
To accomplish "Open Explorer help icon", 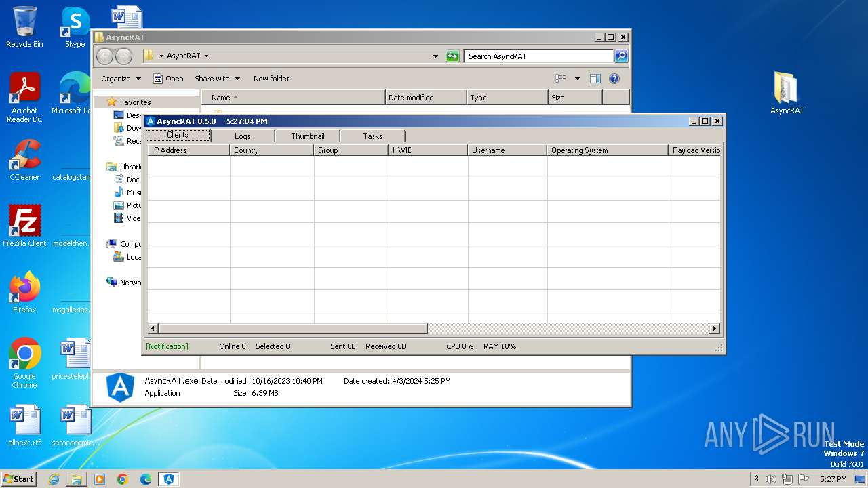I will coord(614,79).
